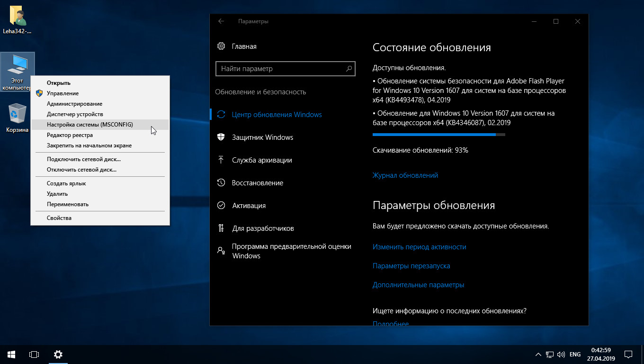644x364 pixels.
Task: Choose Подключить сетевой диск... menu entry
Action: 100,159
